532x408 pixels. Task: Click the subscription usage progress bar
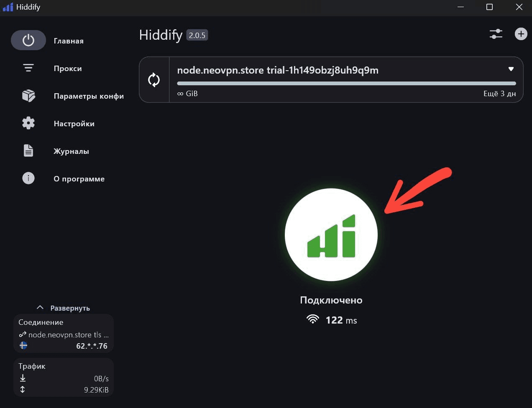(346, 84)
